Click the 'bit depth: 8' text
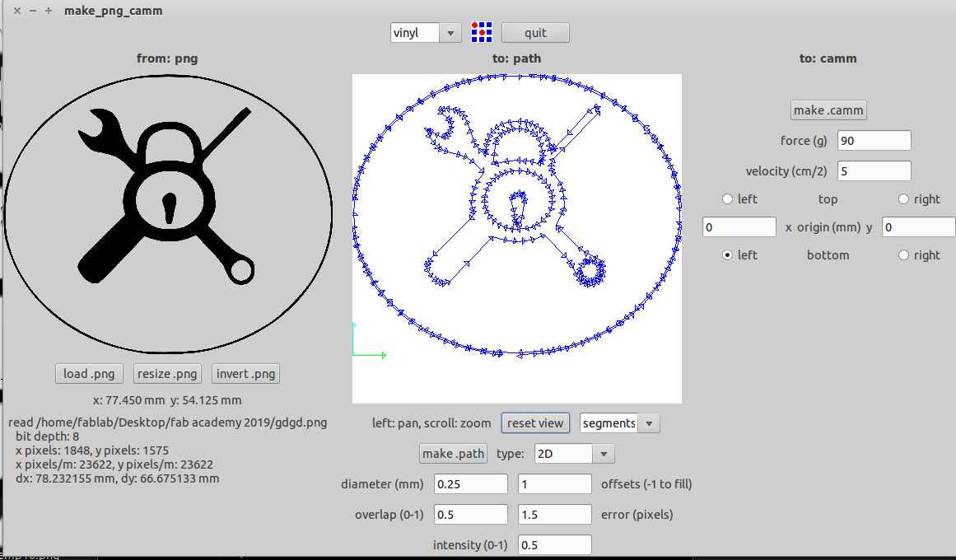Image resolution: width=956 pixels, height=560 pixels. point(47,436)
